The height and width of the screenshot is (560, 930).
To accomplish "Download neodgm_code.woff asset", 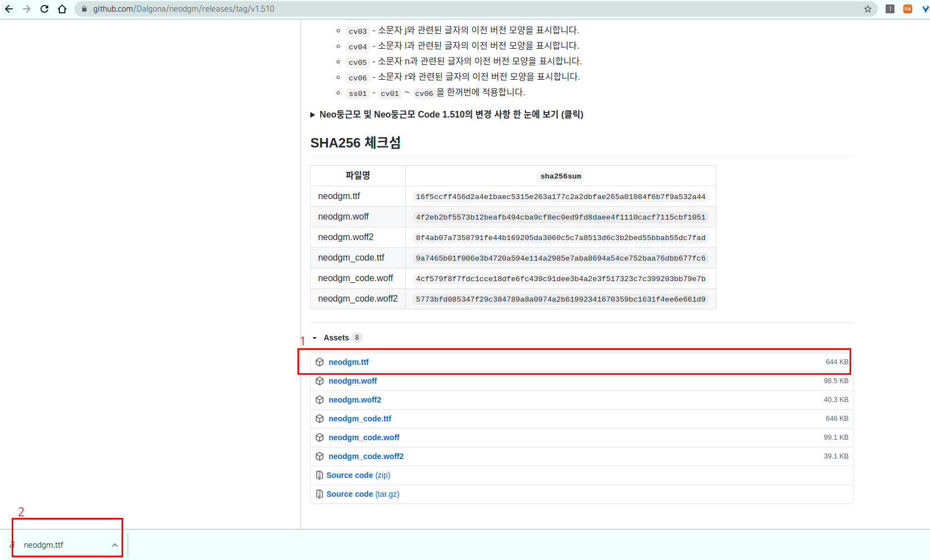I will (x=363, y=437).
